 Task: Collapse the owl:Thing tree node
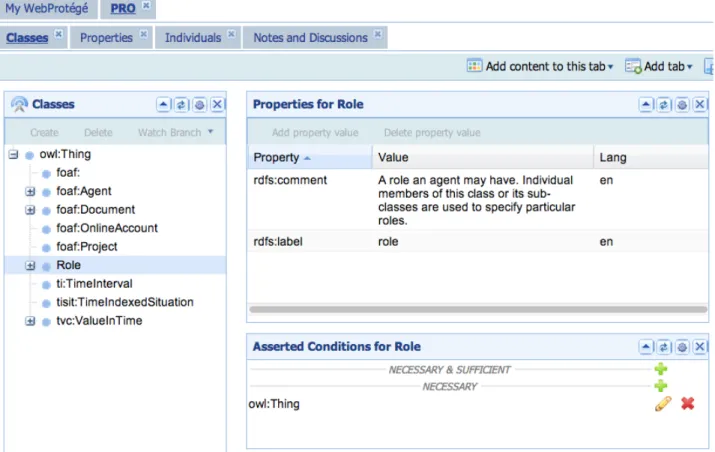point(13,155)
